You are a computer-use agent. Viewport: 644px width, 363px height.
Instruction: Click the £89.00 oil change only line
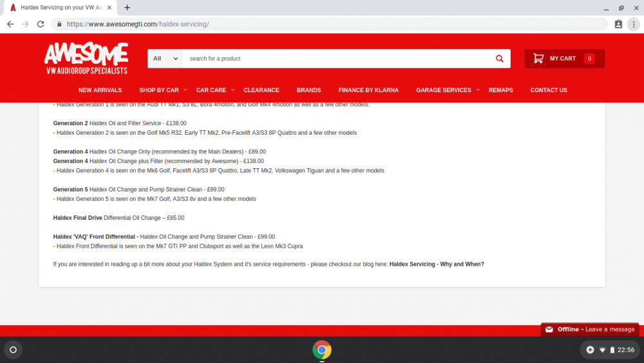pyautogui.click(x=159, y=152)
